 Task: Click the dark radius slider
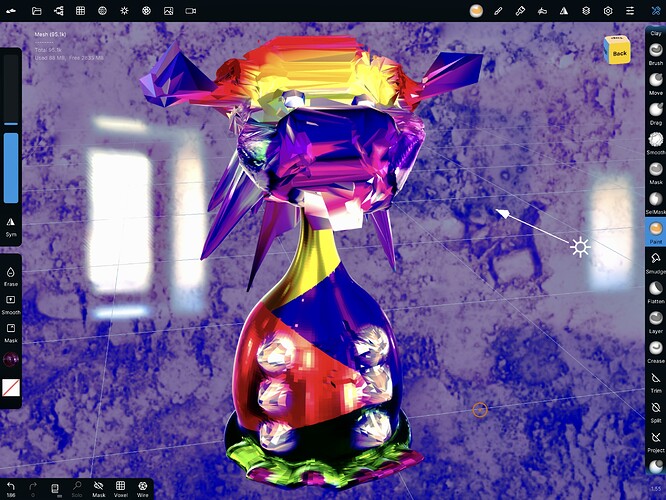11,89
